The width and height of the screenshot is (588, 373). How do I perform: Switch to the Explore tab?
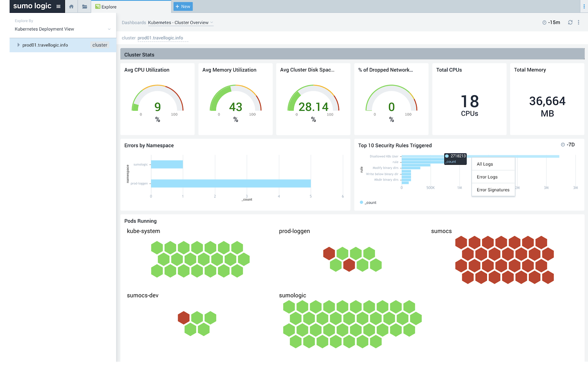tap(131, 7)
